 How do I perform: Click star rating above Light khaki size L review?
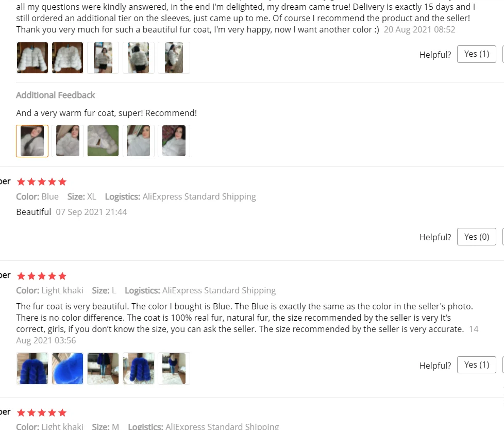(x=42, y=276)
